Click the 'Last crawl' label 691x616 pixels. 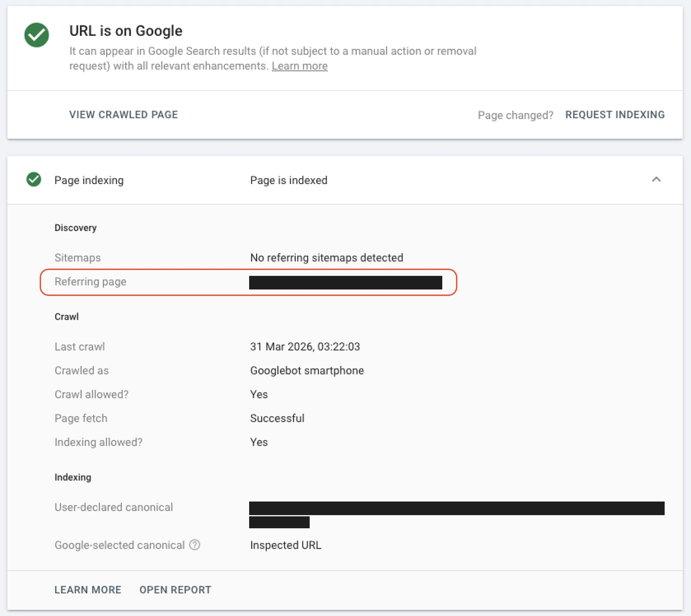(x=79, y=346)
